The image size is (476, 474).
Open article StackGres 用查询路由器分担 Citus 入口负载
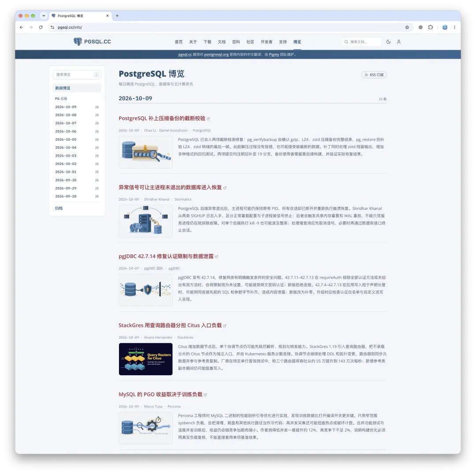(x=170, y=325)
